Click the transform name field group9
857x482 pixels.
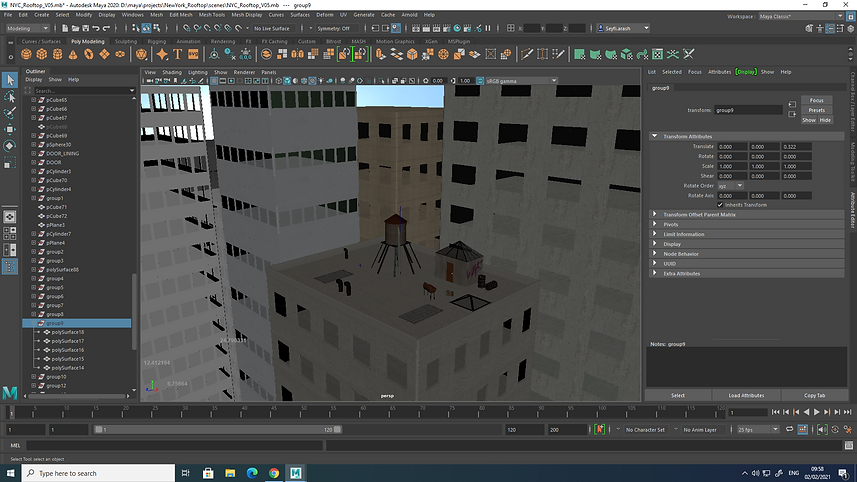(x=748, y=110)
